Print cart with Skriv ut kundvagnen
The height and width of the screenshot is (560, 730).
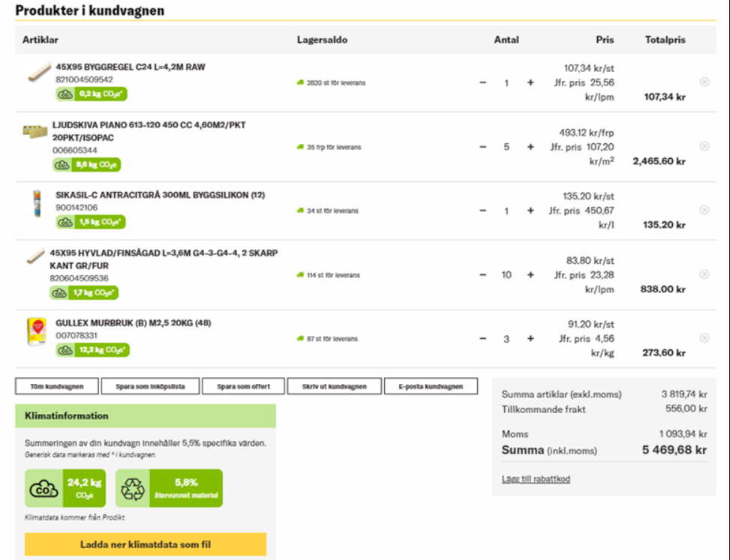coord(335,387)
